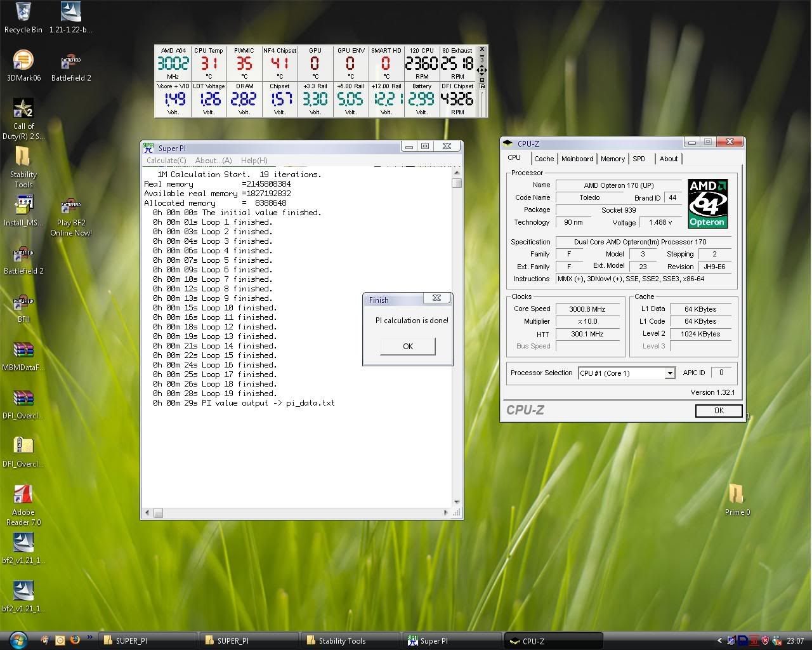Click the CPU-Z title bar icon
This screenshot has width=812, height=650.
click(x=507, y=143)
